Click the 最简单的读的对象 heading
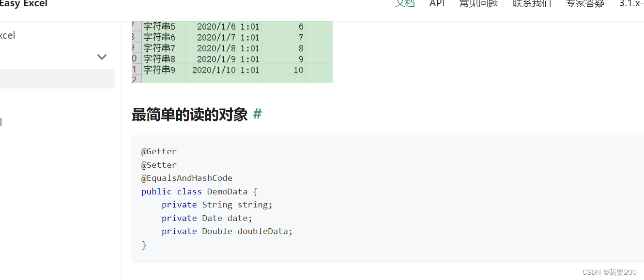Screen dimensions: 644x280 point(189,114)
